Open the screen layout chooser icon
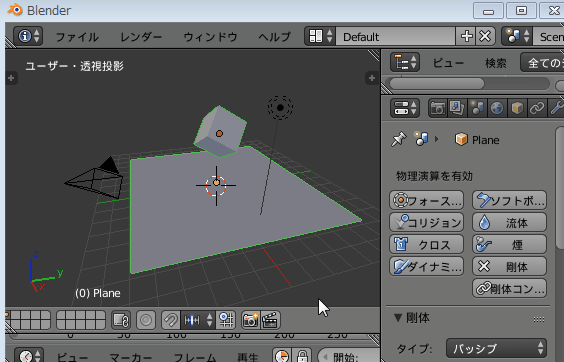 (320, 36)
